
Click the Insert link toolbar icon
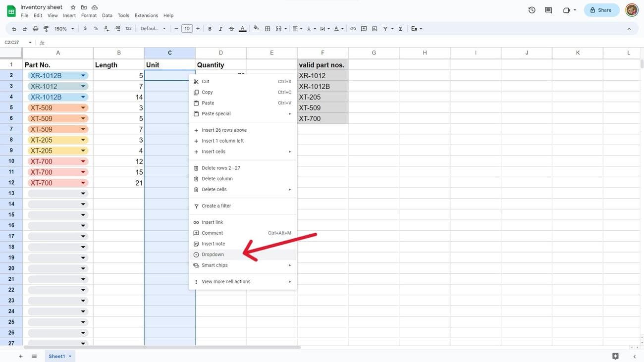coord(353,29)
